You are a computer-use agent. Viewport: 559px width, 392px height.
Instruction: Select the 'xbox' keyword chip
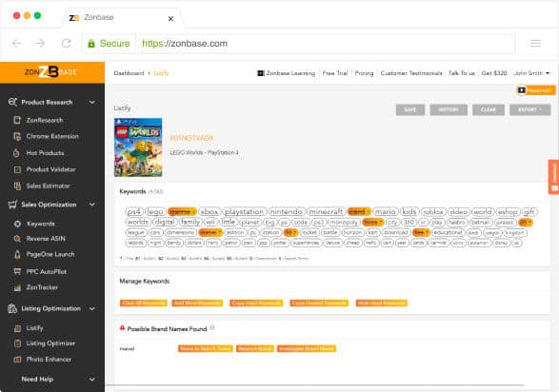(x=210, y=212)
